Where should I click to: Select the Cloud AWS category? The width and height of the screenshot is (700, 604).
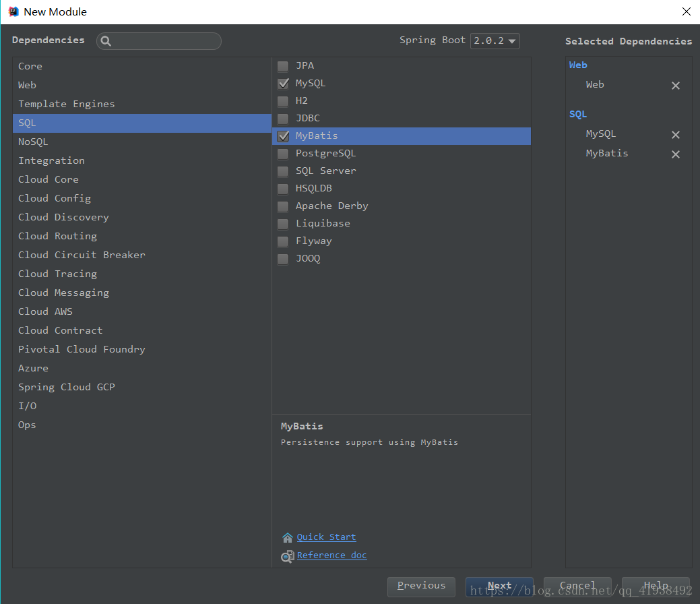click(142, 311)
